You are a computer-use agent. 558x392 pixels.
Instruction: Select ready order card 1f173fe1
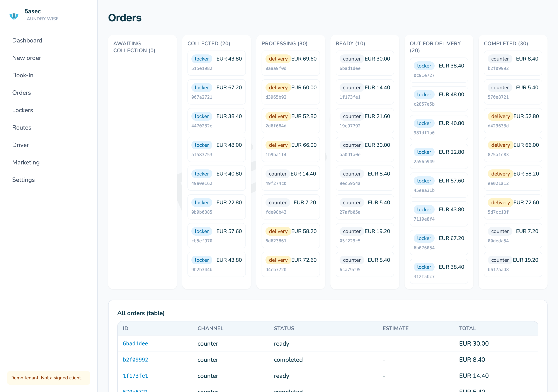click(x=365, y=92)
